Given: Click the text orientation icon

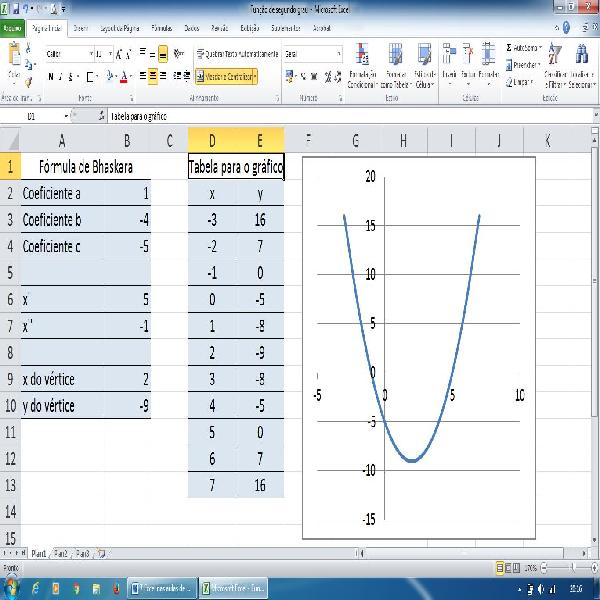Looking at the screenshot, I should (x=178, y=54).
